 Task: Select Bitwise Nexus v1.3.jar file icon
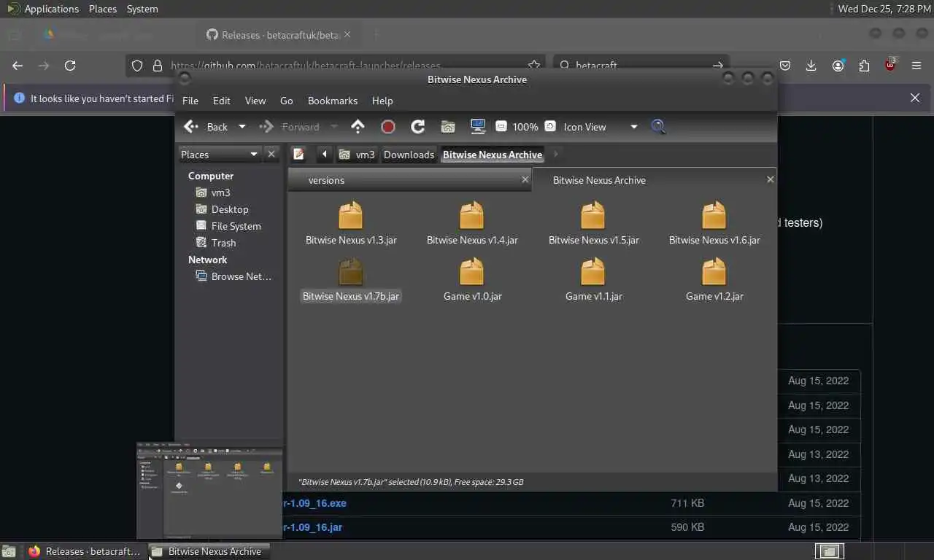point(351,215)
